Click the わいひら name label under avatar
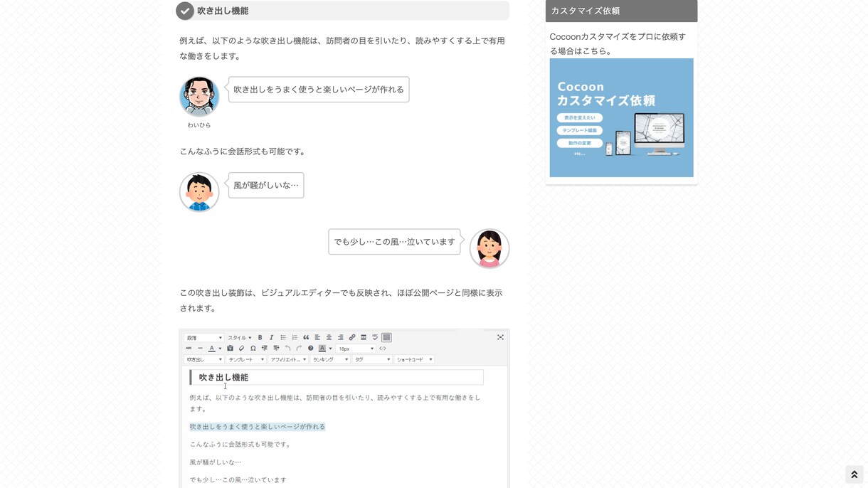The height and width of the screenshot is (488, 868). (199, 125)
